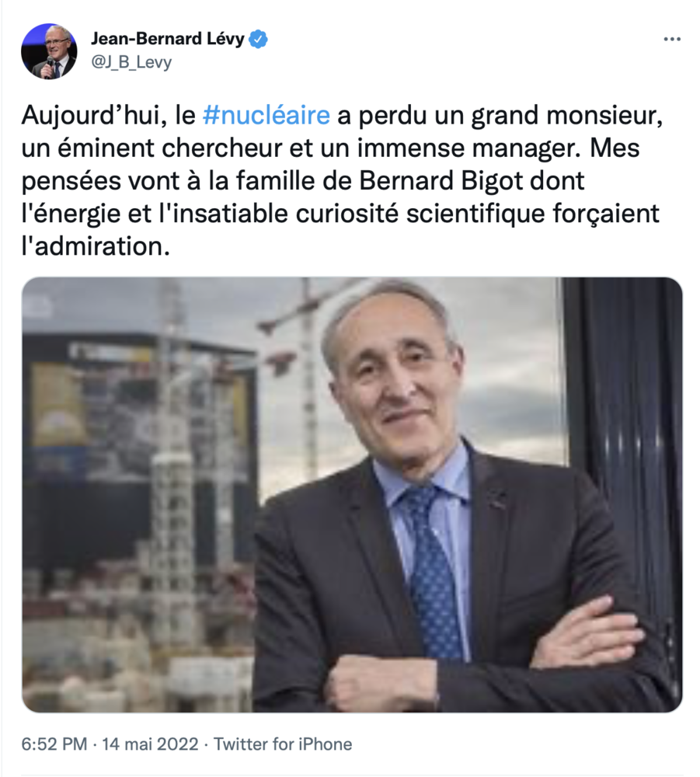This screenshot has width=700, height=777.
Task: Open the #nucléaire hashtag
Action: pyautogui.click(x=266, y=115)
